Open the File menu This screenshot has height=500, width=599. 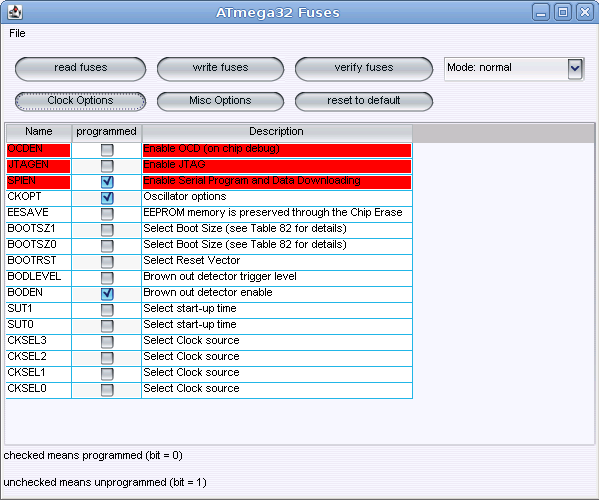[17, 33]
